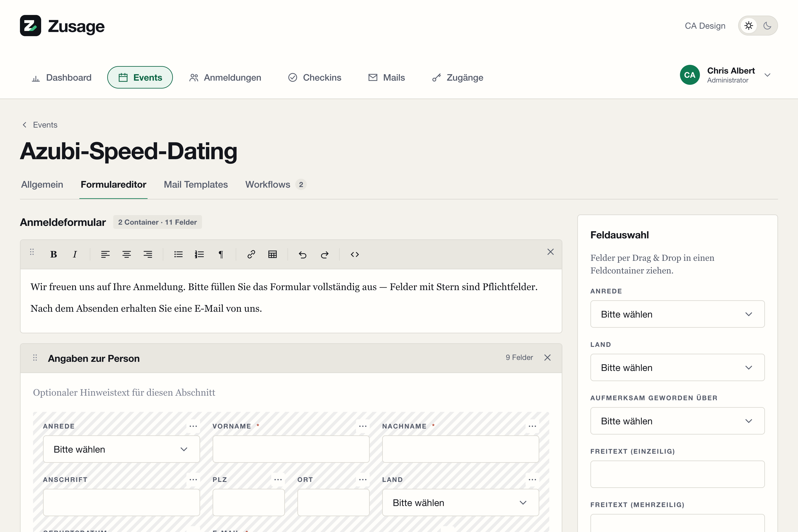Insert a hyperlink
798x532 pixels.
pyautogui.click(x=251, y=254)
